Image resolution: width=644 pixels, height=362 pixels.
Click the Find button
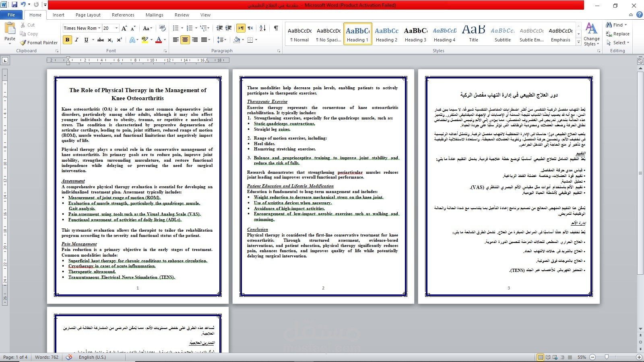tap(615, 25)
